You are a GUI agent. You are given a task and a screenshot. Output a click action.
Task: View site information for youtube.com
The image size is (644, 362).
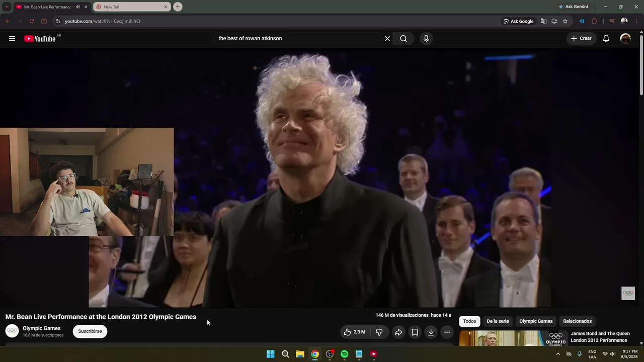58,21
